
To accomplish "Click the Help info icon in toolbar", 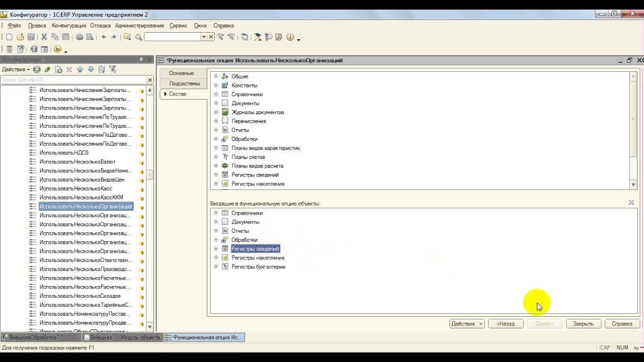I will (x=290, y=37).
